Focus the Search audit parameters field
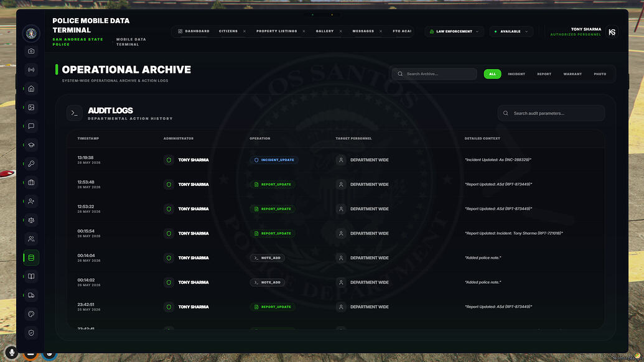 point(551,113)
